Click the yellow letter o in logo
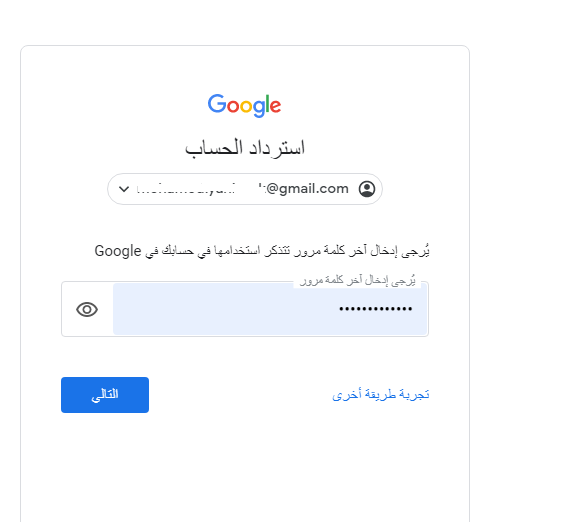This screenshot has height=522, width=579. 246,106
